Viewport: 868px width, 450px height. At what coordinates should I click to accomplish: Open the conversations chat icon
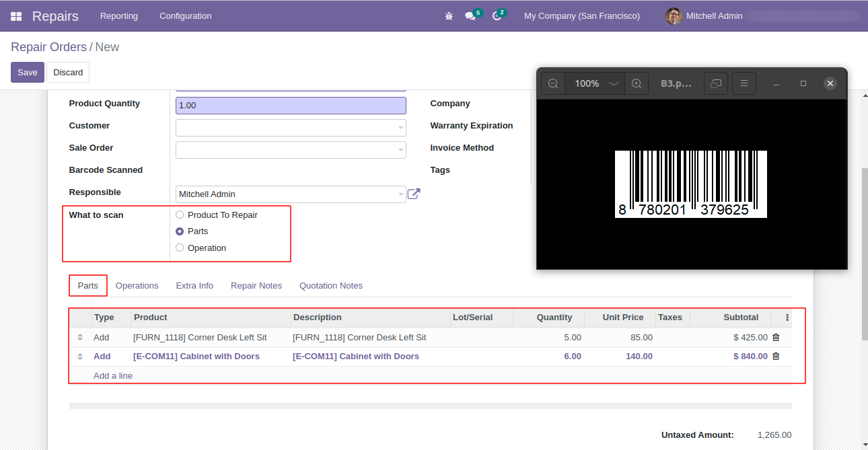470,16
